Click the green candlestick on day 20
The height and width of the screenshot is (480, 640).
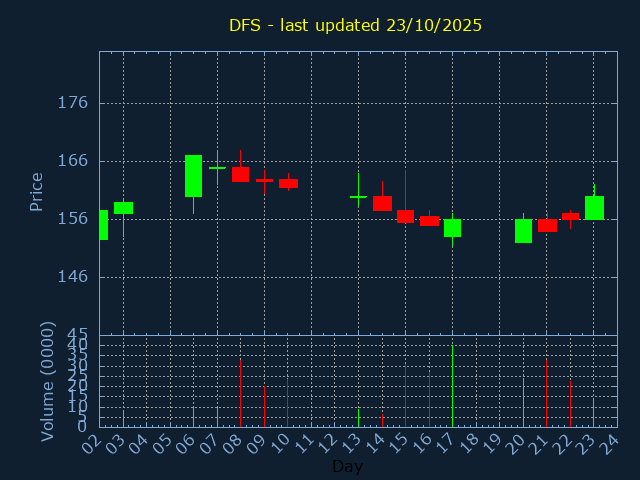click(x=523, y=231)
